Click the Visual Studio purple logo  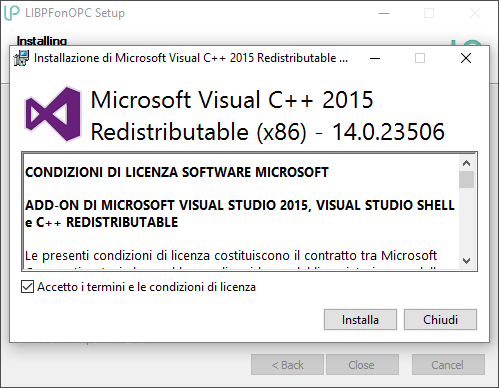(x=53, y=114)
